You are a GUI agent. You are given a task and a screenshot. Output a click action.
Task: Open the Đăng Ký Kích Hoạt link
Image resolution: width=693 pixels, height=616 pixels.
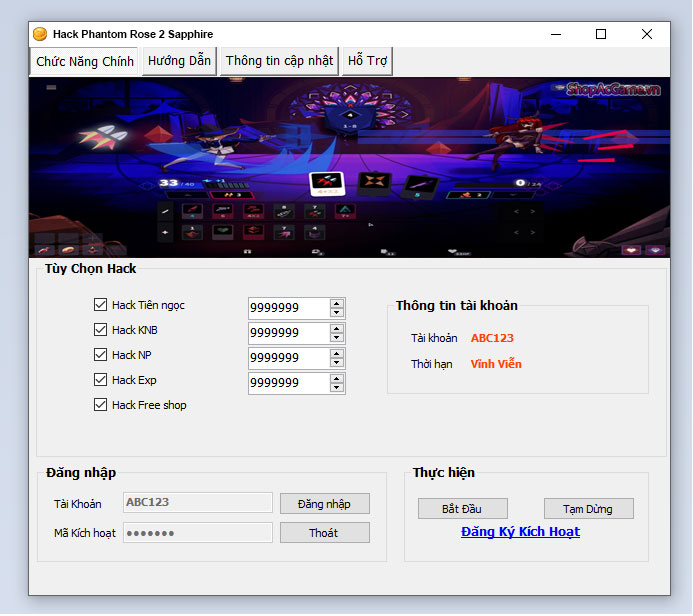pyautogui.click(x=520, y=532)
